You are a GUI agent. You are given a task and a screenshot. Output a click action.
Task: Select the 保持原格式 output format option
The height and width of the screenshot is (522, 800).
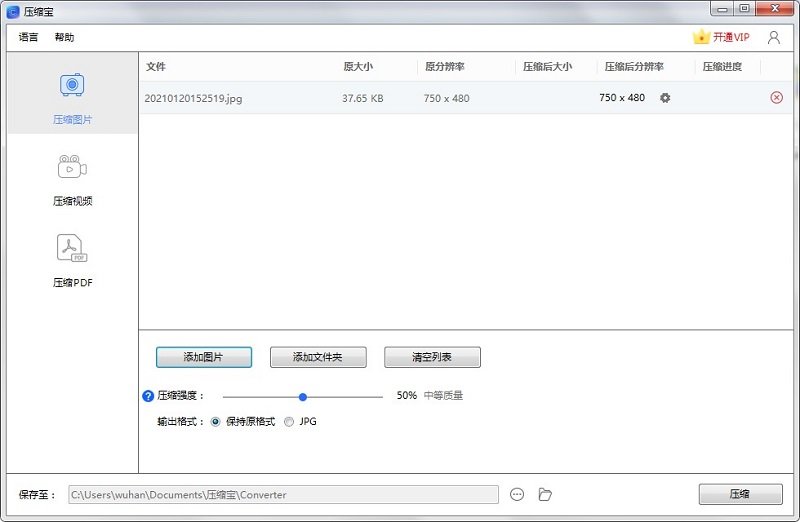pos(216,422)
